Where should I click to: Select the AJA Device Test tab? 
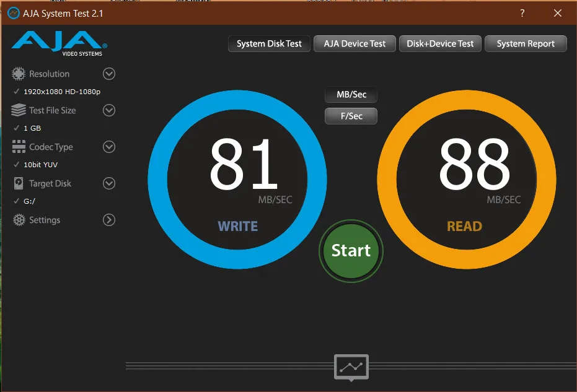355,44
